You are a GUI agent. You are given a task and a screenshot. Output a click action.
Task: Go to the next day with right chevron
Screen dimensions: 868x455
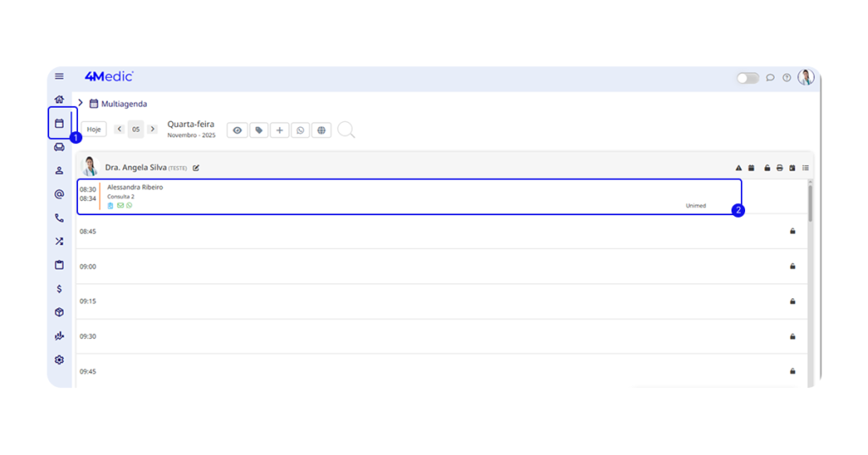[x=153, y=130]
